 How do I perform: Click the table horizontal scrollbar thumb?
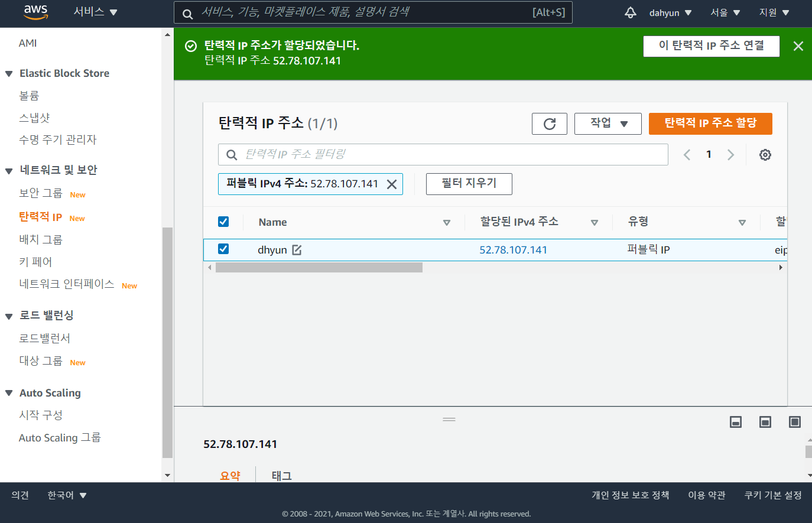click(319, 268)
